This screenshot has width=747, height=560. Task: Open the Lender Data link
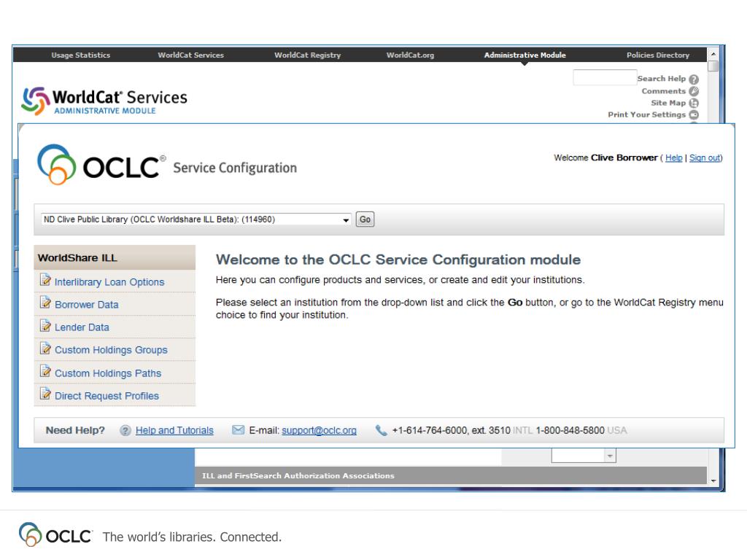coord(82,327)
